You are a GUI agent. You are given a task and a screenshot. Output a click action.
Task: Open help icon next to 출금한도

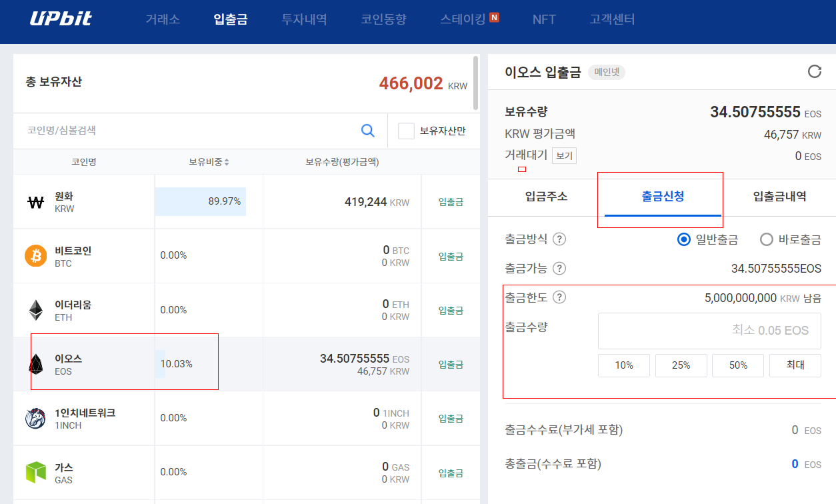559,297
